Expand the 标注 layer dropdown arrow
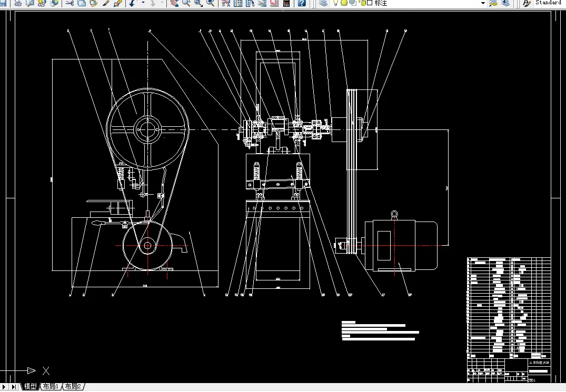The width and height of the screenshot is (566, 392). (483, 3)
